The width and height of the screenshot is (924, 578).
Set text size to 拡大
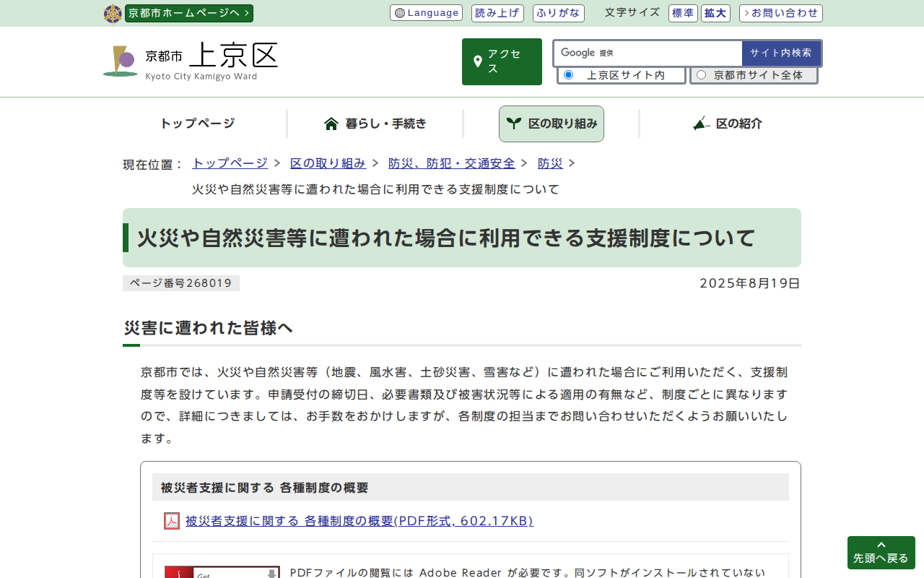(715, 13)
